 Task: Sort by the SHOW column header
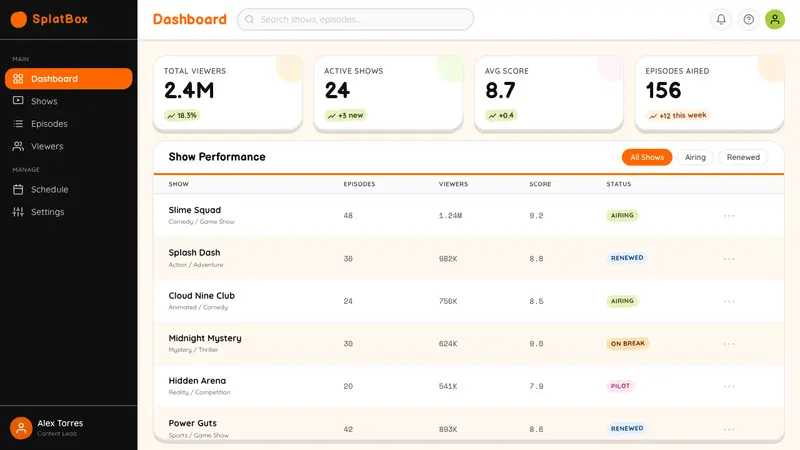[179, 184]
